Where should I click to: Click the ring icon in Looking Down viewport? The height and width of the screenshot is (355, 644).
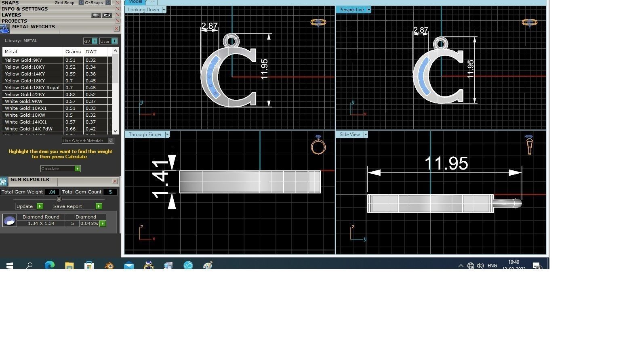tap(318, 23)
